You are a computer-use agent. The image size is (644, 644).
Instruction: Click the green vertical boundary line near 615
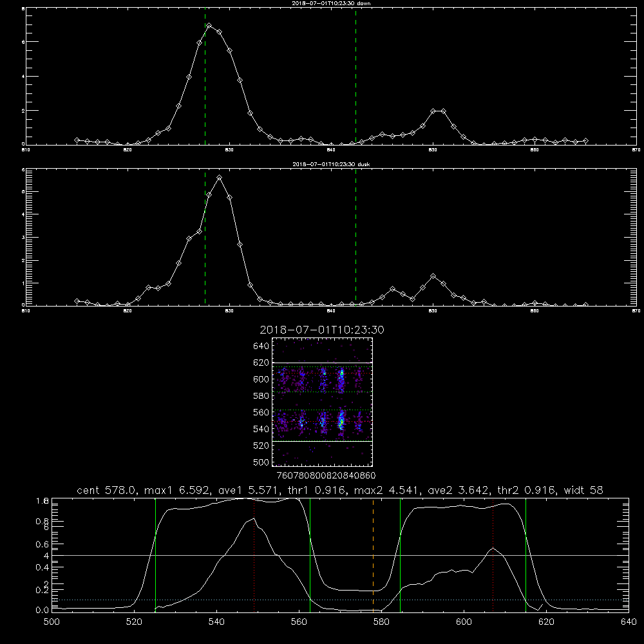[x=526, y=556]
